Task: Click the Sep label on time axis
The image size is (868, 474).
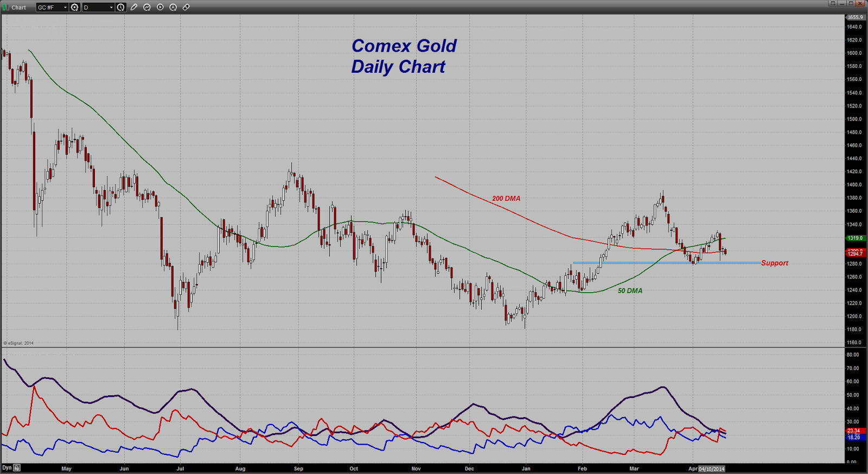Action: tap(298, 469)
